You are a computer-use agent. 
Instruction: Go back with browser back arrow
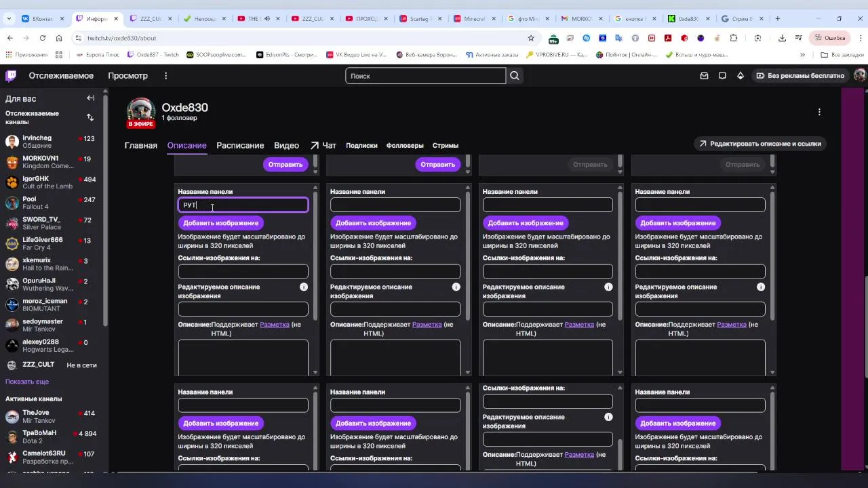(9, 38)
